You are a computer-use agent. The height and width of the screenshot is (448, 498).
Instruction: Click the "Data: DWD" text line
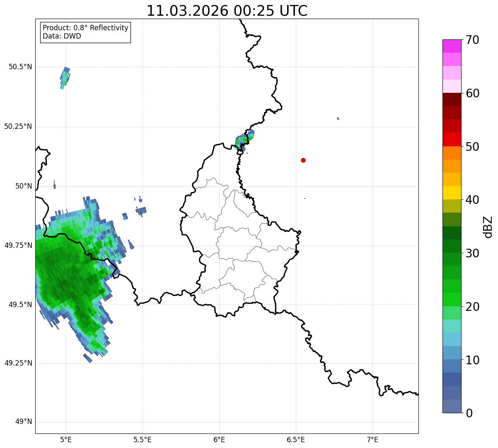pos(62,36)
